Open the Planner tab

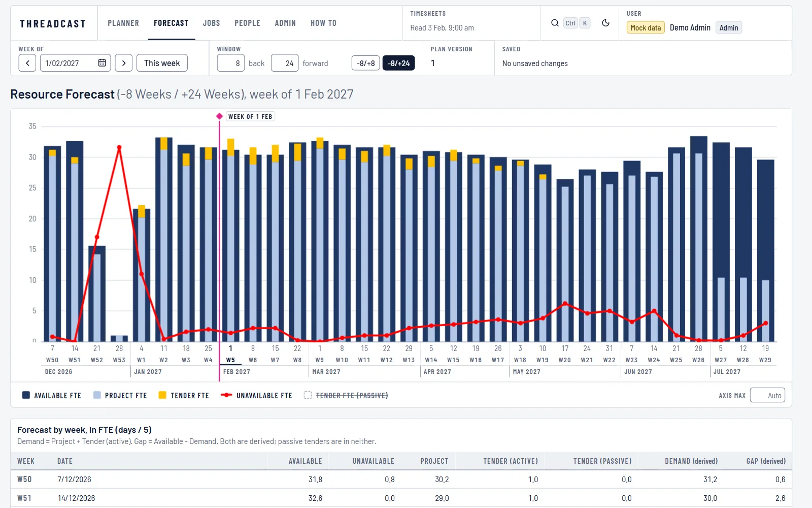coord(123,23)
